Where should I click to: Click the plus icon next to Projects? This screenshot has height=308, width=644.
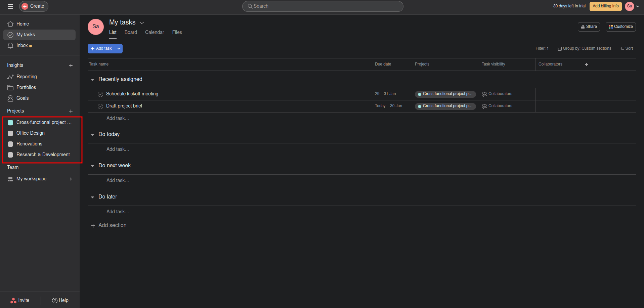tap(71, 111)
